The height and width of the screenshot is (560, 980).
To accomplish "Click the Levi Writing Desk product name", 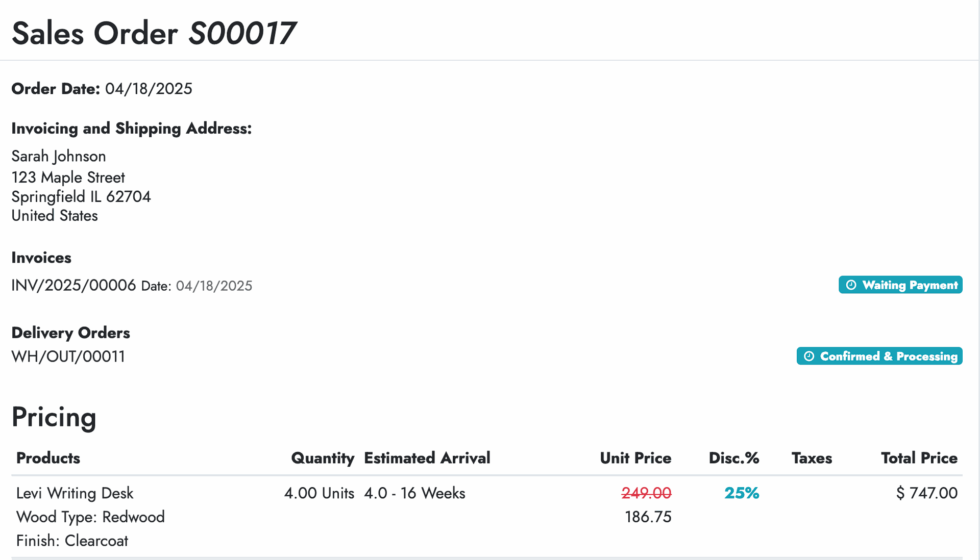I will coord(75,493).
